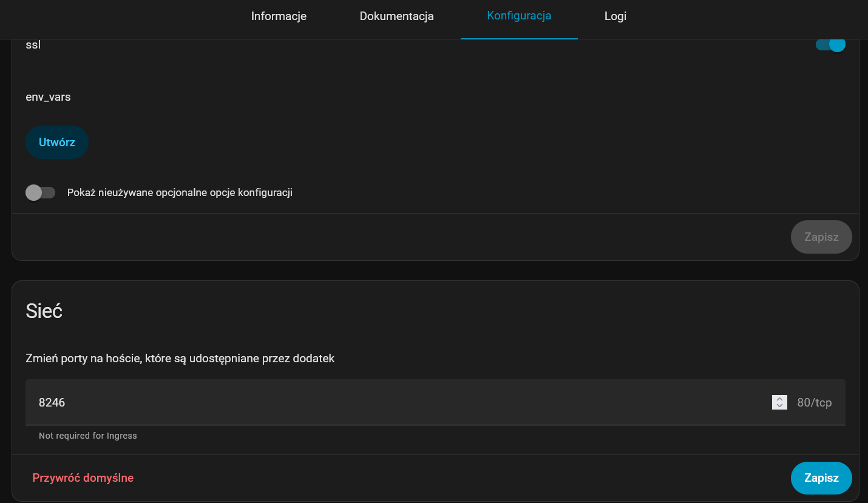
Task: Click the greyed-out Zapisz button in options card
Action: (821, 237)
